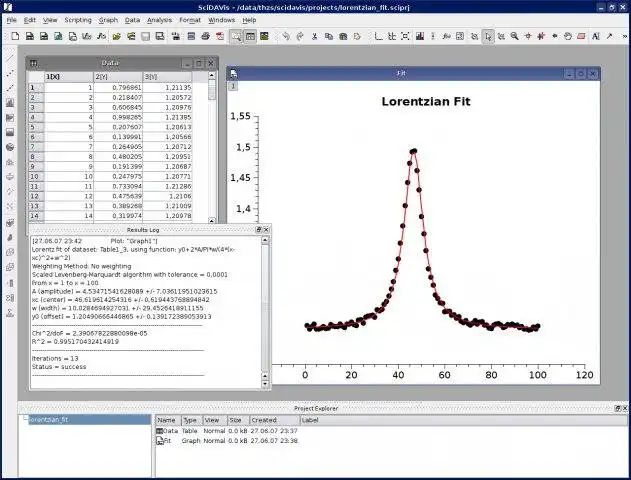Plot an Area chart from left toolbar

pos(10,132)
